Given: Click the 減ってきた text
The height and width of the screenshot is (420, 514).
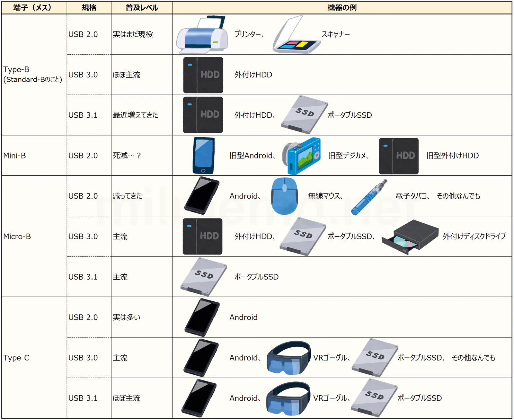Looking at the screenshot, I should 127,196.
